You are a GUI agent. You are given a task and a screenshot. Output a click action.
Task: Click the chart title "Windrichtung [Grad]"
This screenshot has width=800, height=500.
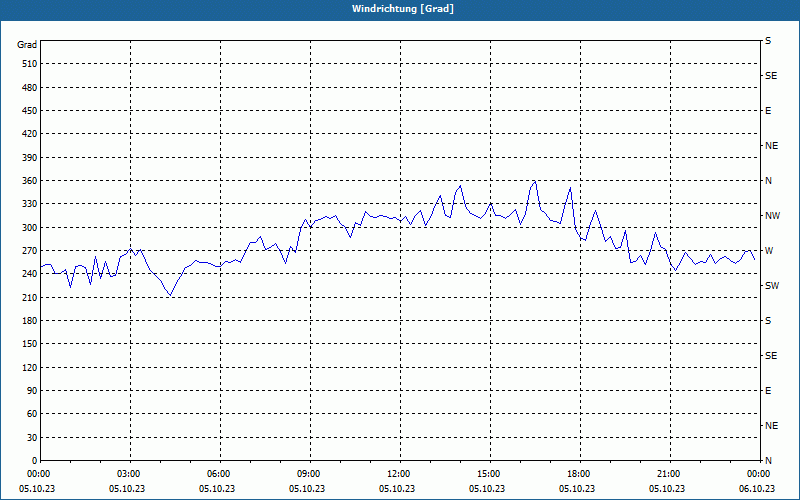coord(403,9)
